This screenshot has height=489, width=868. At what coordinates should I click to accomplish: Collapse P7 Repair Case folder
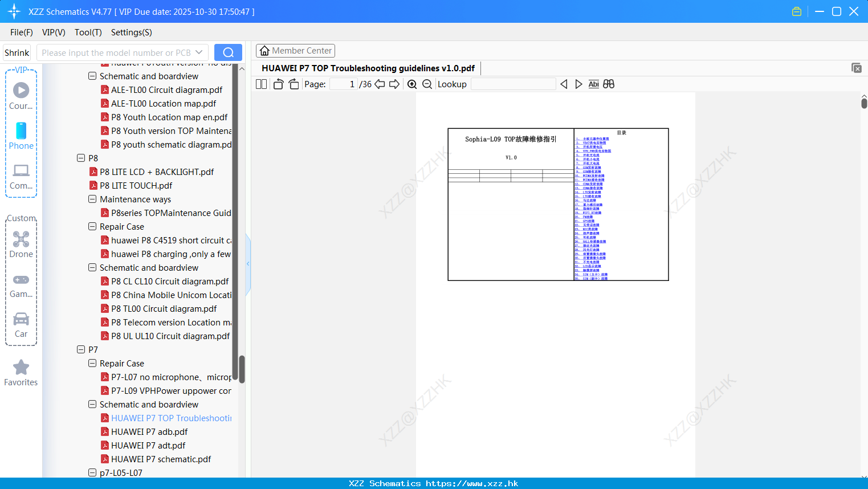(92, 363)
